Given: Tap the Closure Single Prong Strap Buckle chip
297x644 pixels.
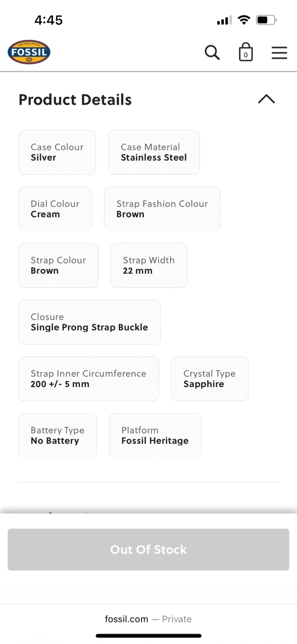Looking at the screenshot, I should (89, 322).
